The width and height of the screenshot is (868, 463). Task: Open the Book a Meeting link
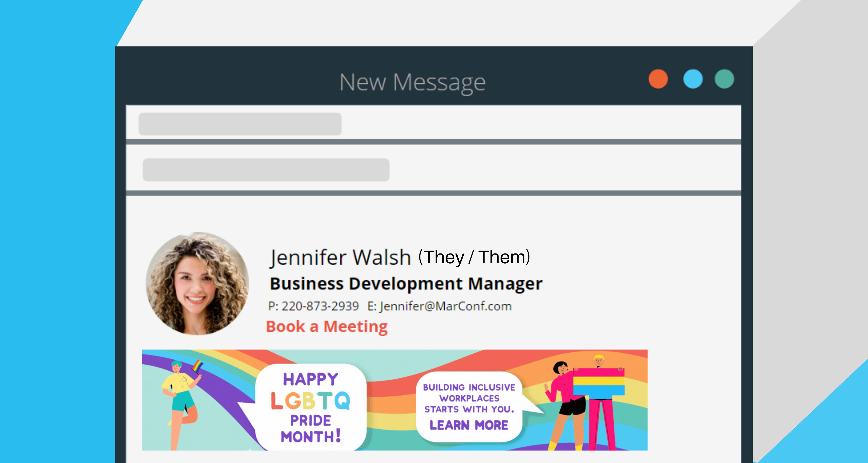click(327, 327)
